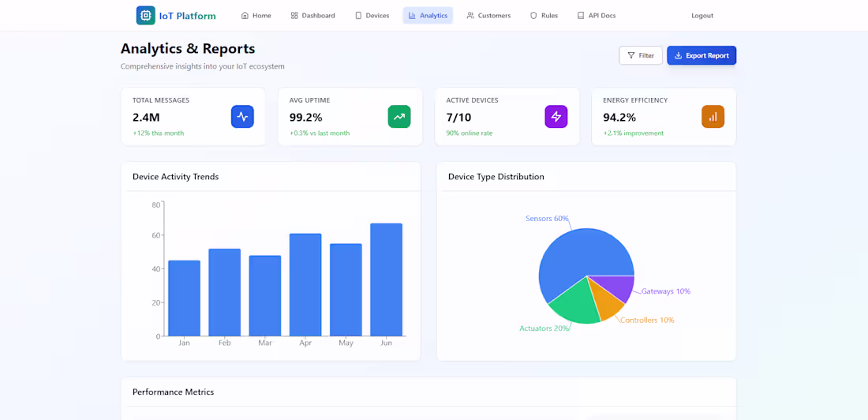The height and width of the screenshot is (420, 868).
Task: Click the 'Gateways 10%' chart label
Action: (666, 291)
